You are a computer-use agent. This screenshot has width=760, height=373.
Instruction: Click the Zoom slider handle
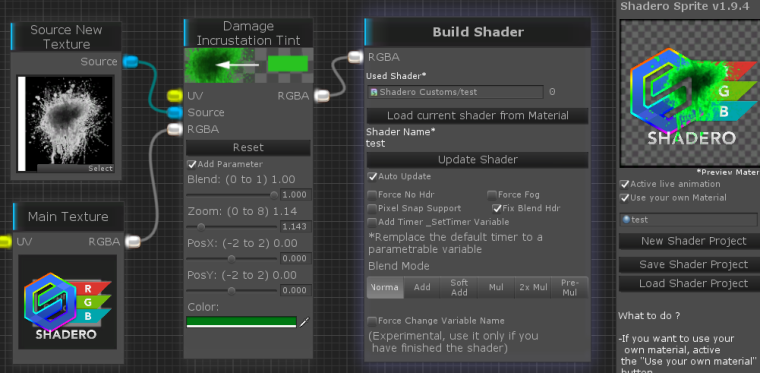click(x=201, y=227)
